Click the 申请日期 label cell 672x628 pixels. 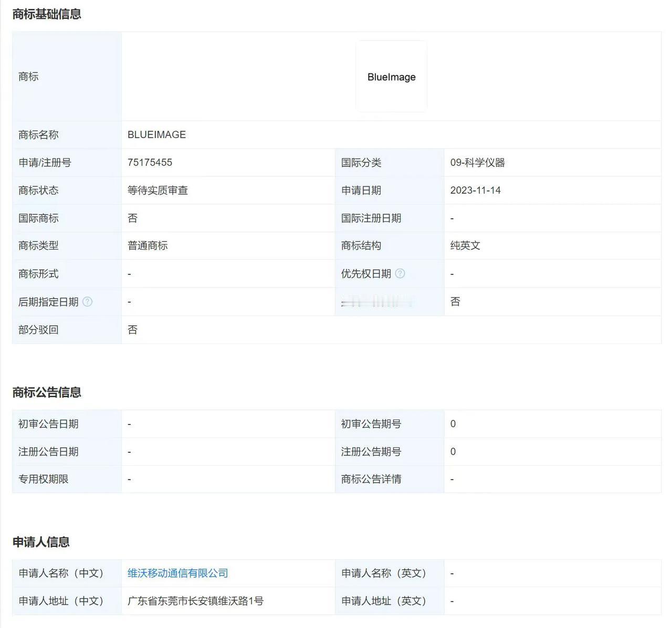tap(390, 190)
